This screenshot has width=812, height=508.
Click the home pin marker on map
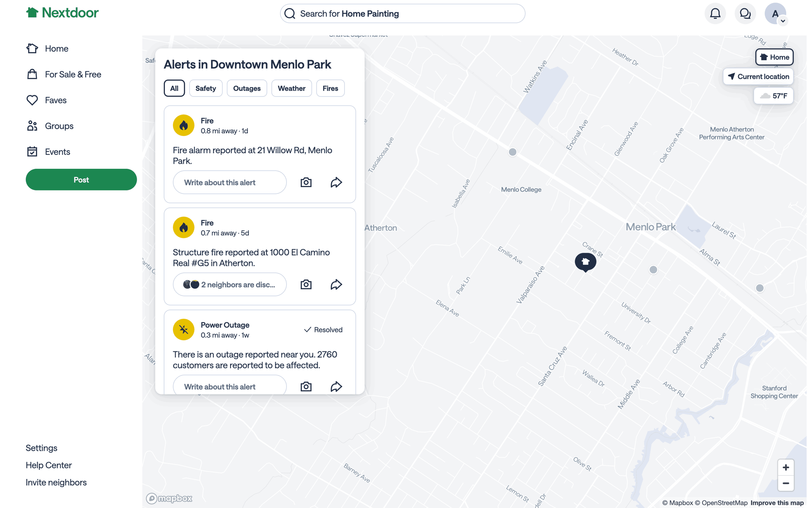pos(586,262)
